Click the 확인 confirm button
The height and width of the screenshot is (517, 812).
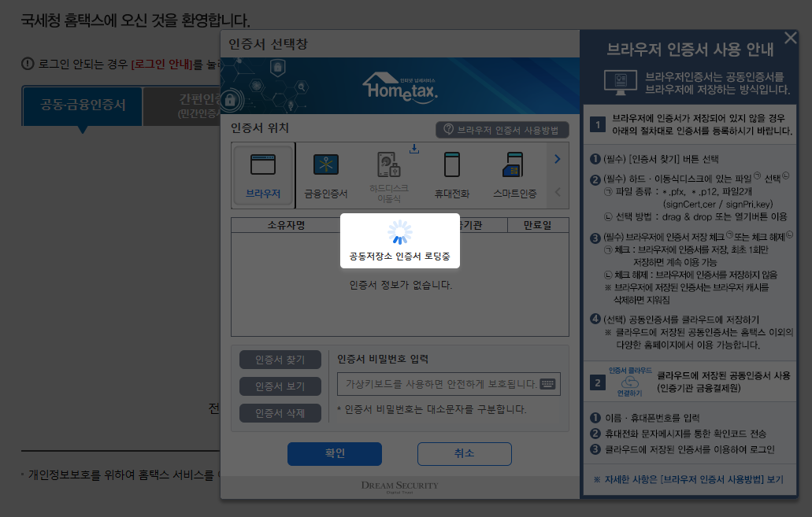[334, 454]
